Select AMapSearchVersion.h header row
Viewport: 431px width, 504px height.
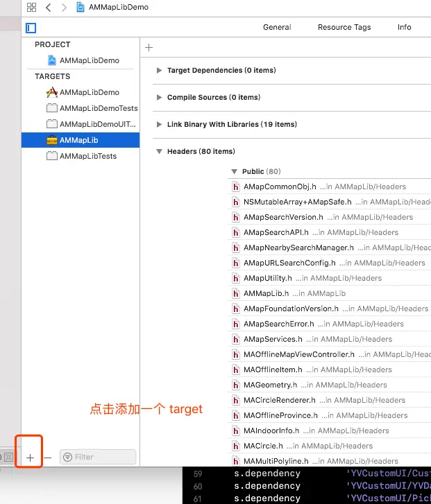(329, 217)
